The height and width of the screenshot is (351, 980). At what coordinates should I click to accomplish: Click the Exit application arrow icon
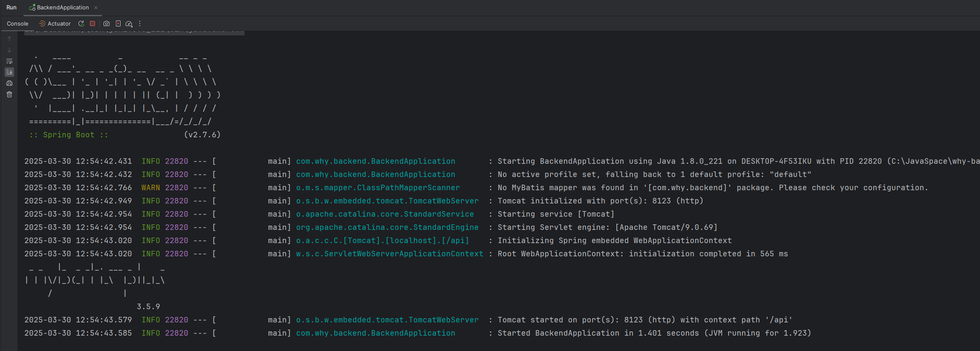click(x=118, y=24)
